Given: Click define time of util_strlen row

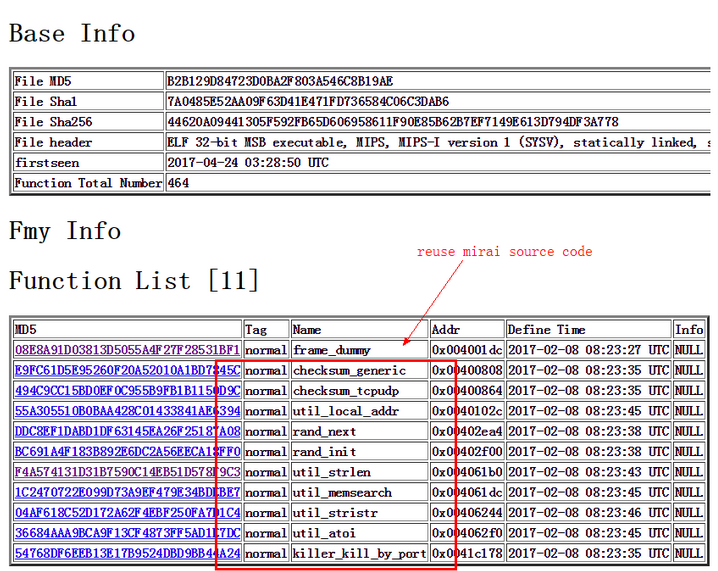Looking at the screenshot, I should click(x=588, y=472).
